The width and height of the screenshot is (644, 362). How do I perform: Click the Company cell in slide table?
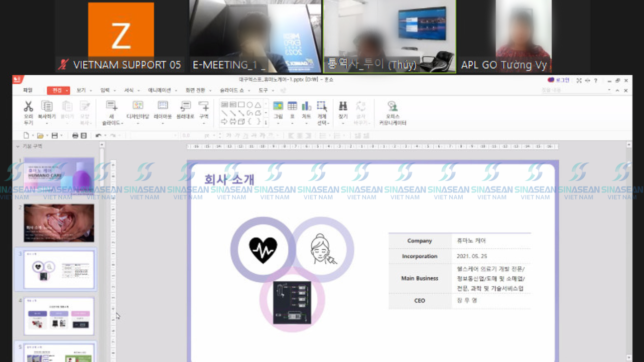[x=419, y=241]
